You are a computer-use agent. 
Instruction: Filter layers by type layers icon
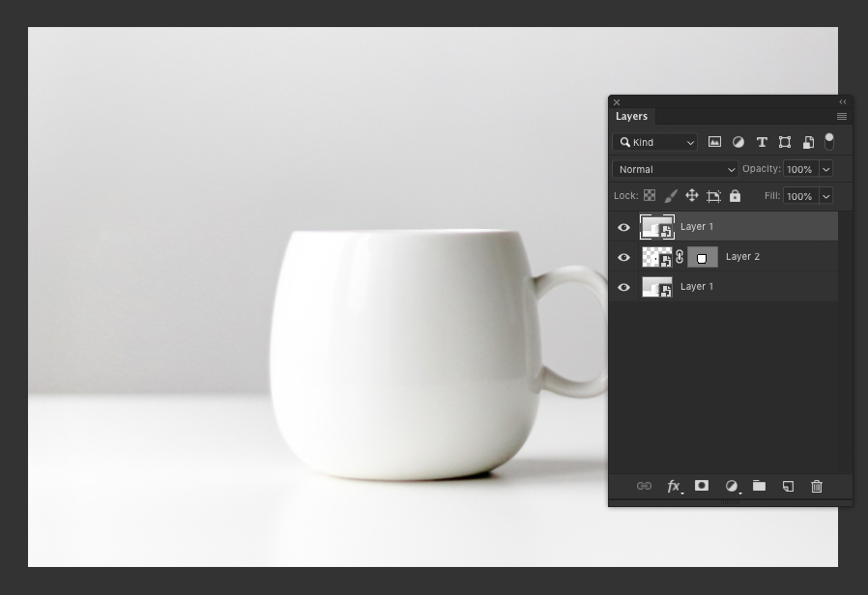coord(762,142)
